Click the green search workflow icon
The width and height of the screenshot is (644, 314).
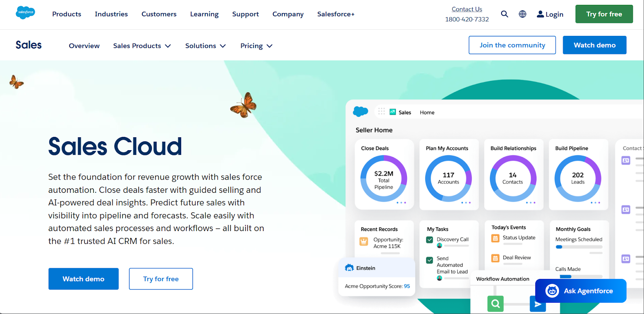point(495,304)
